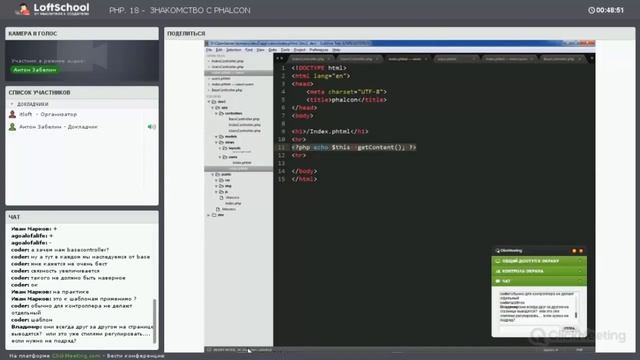640x360 pixels.
Task: Open UsersController.php under controllers folder
Action: click(x=244, y=131)
